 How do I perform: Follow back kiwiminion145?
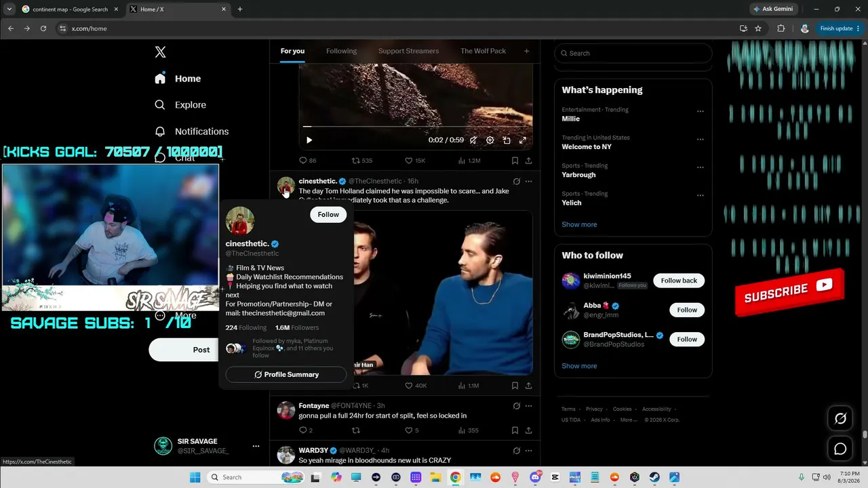[x=679, y=281]
